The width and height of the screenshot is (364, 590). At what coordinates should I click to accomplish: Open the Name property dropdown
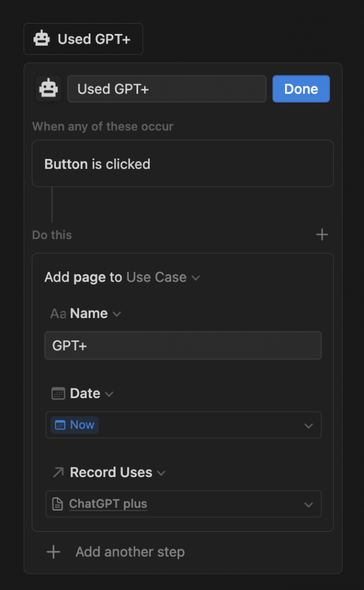[x=117, y=314]
